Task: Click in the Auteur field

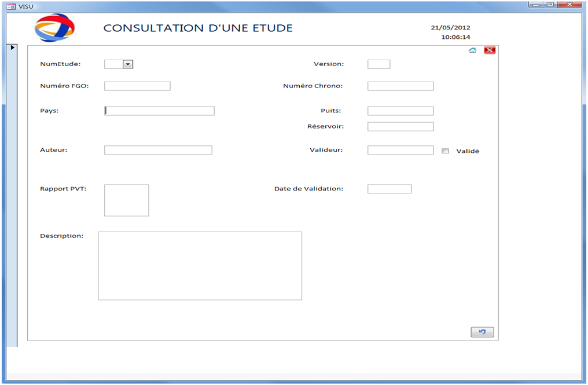Action: [x=158, y=150]
